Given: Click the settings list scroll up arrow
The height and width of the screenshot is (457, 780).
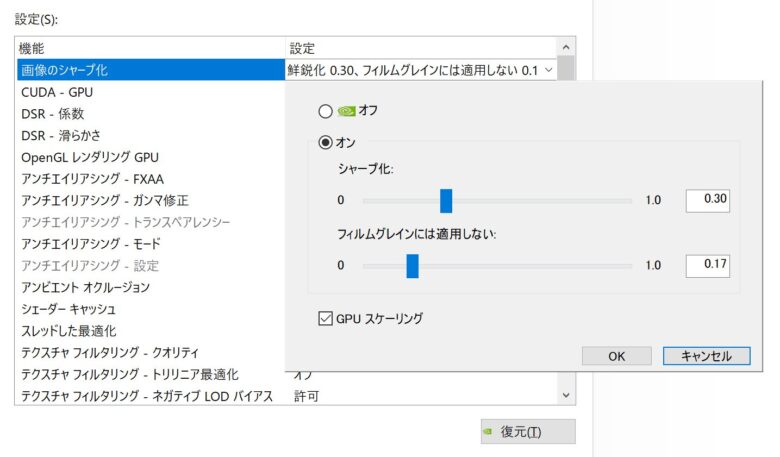Looking at the screenshot, I should (566, 47).
